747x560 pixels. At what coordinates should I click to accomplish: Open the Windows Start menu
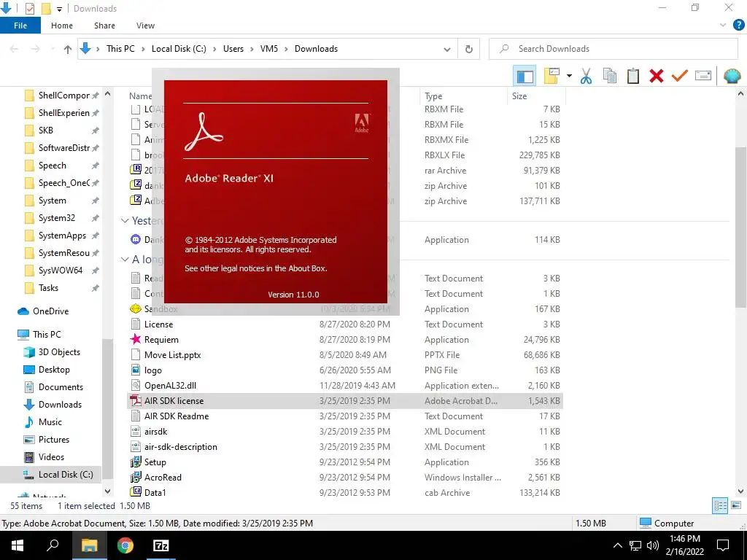pos(18,545)
